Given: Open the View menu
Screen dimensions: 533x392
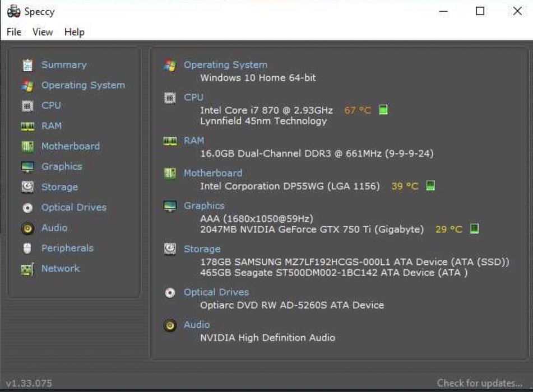Looking at the screenshot, I should click(43, 32).
